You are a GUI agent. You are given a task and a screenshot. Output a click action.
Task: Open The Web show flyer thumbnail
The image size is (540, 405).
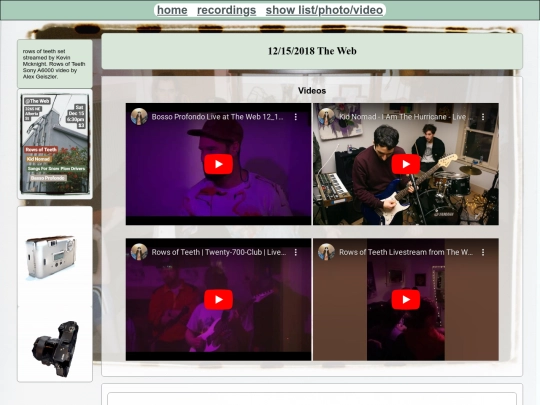coord(55,144)
